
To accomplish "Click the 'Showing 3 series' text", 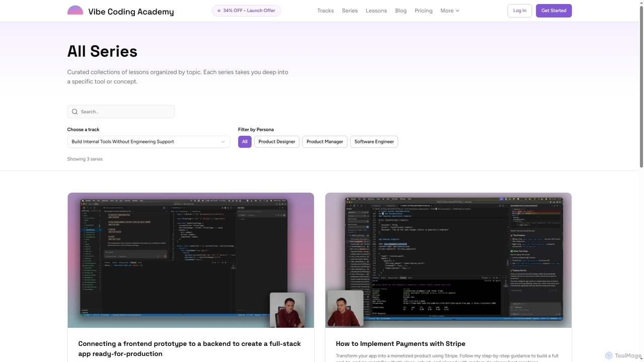I will [x=85, y=159].
